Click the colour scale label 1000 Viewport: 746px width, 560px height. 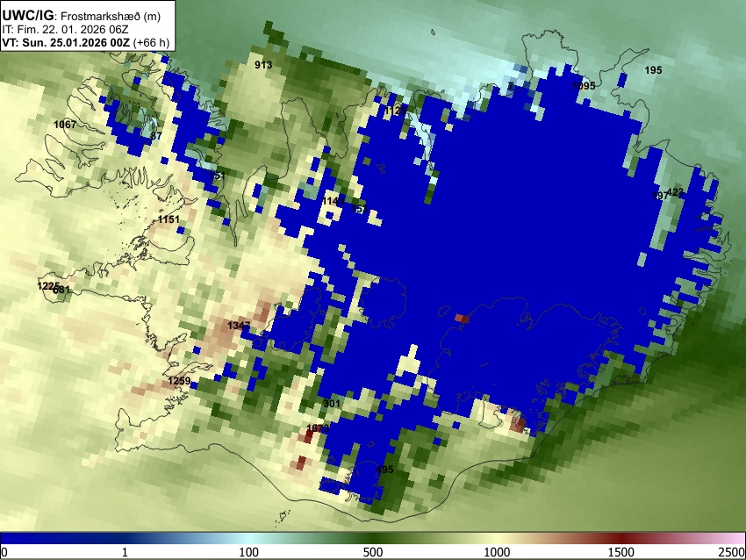(x=497, y=552)
